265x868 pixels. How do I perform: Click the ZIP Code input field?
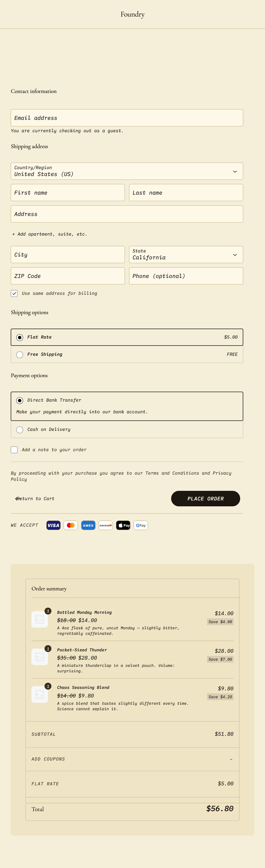point(68,276)
